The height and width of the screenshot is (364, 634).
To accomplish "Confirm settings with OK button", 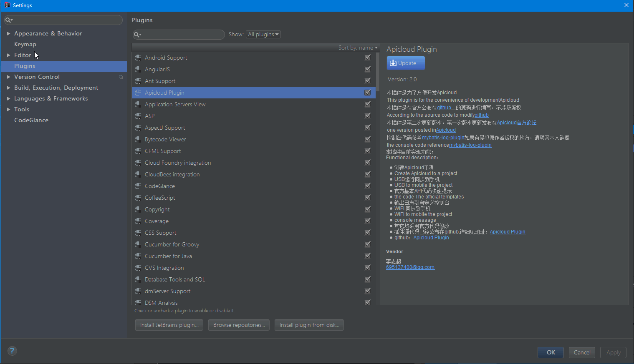I will pos(551,352).
